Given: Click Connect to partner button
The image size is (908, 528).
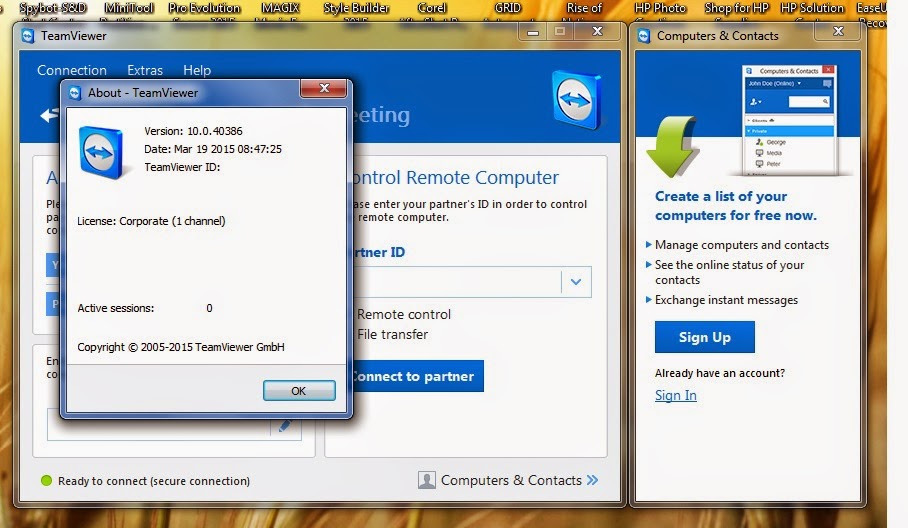Looking at the screenshot, I should coord(418,376).
